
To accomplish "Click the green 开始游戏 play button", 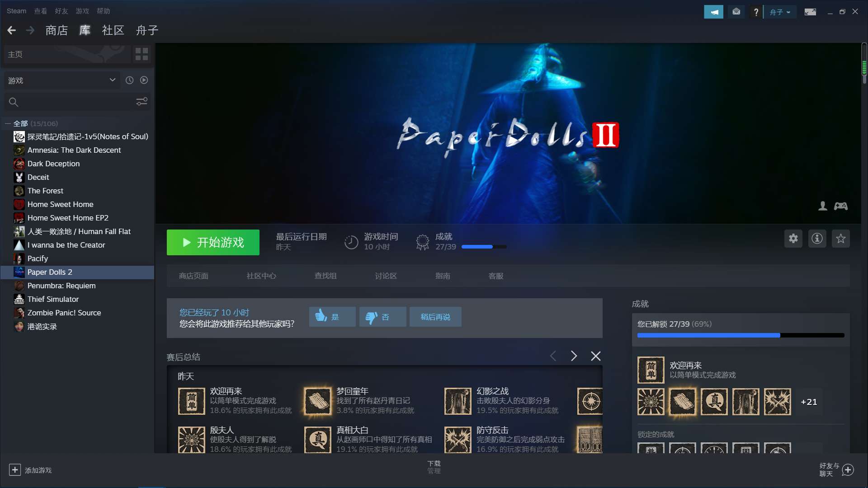I will pos(213,243).
